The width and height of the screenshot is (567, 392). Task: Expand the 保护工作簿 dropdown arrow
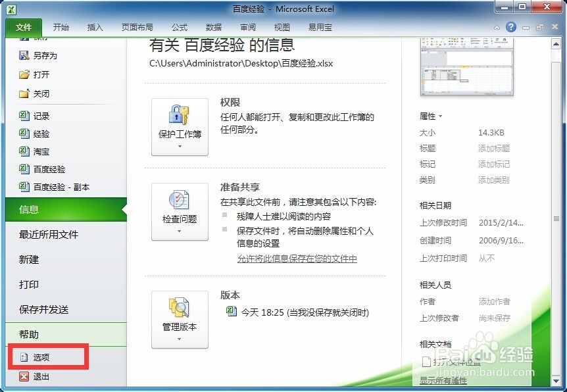pos(180,147)
